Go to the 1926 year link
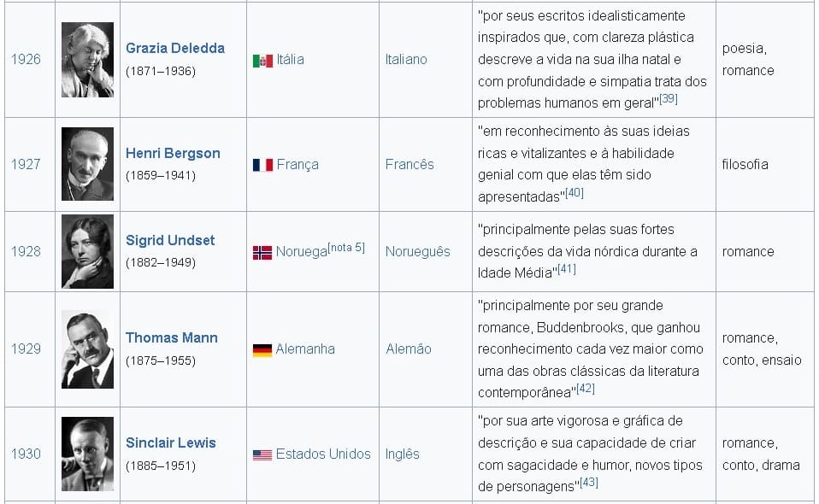This screenshot has width=819, height=504. pos(26,60)
